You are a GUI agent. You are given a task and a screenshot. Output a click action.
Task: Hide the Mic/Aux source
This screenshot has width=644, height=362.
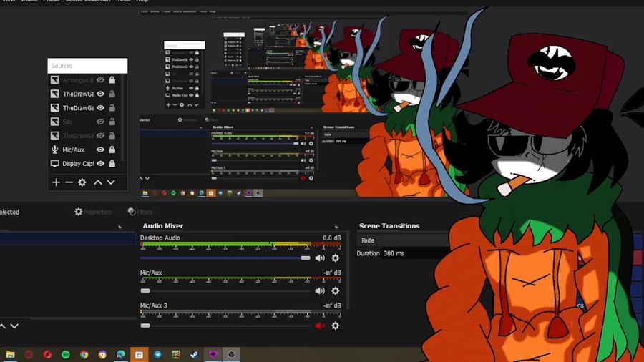[100, 150]
